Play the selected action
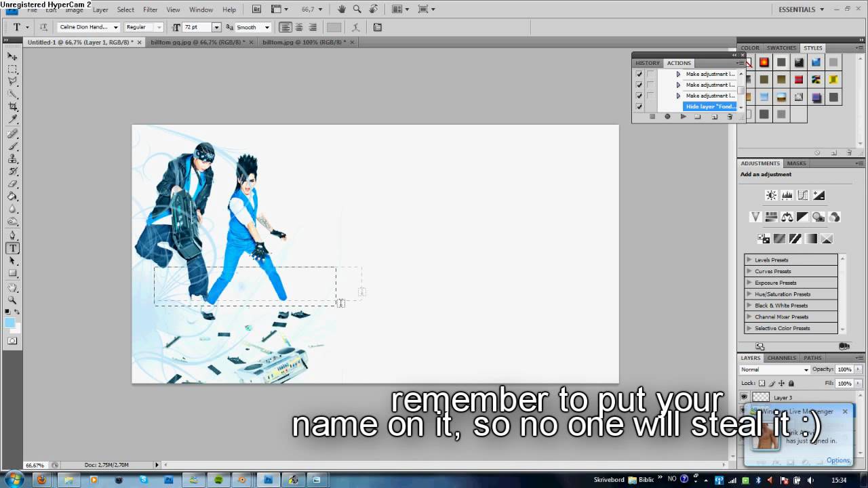868x488 pixels. pyautogui.click(x=683, y=117)
